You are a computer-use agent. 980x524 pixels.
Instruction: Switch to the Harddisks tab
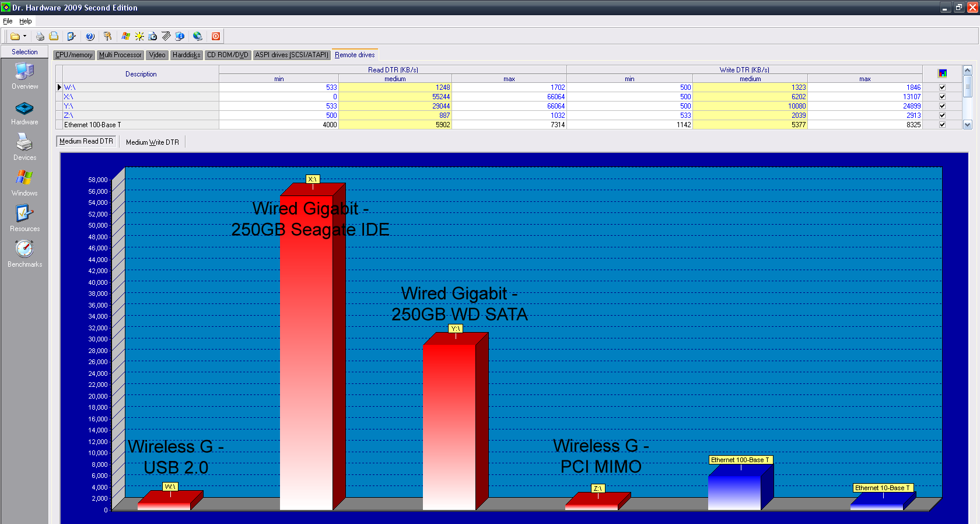[x=187, y=55]
